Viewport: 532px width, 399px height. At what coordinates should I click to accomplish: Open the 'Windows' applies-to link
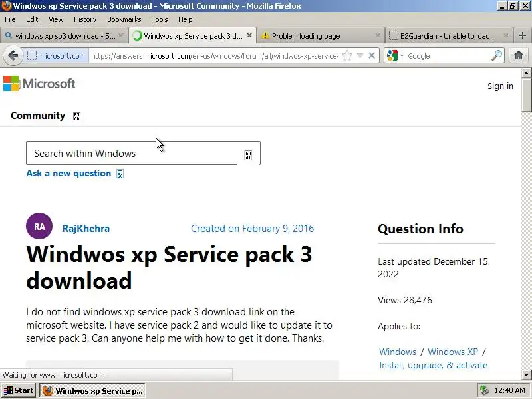tap(398, 352)
